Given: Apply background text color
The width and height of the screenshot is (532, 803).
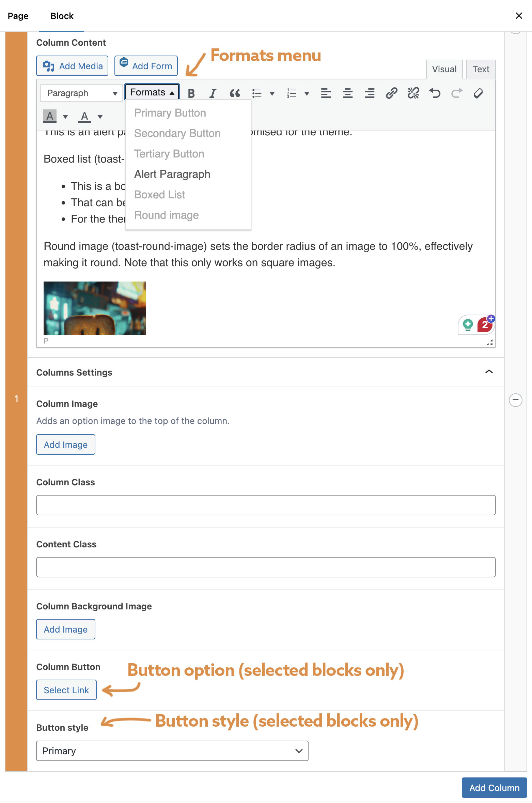Looking at the screenshot, I should pos(50,116).
